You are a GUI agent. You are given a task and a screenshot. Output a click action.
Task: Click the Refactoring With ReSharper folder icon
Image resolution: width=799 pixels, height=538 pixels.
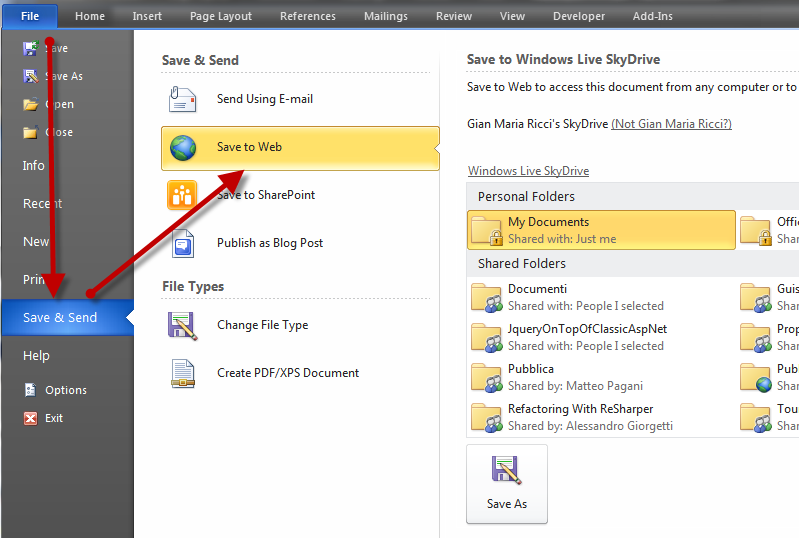pyautogui.click(x=487, y=417)
